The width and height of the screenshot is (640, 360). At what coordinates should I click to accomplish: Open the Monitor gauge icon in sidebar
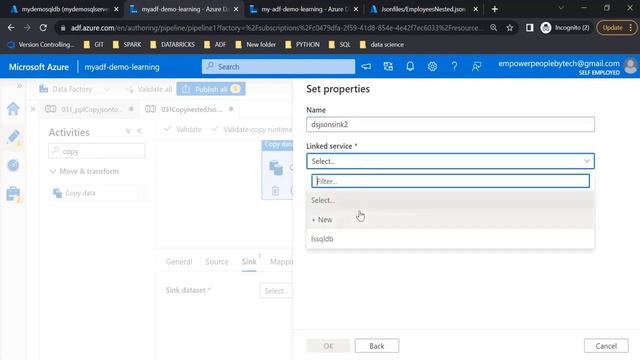click(x=13, y=165)
